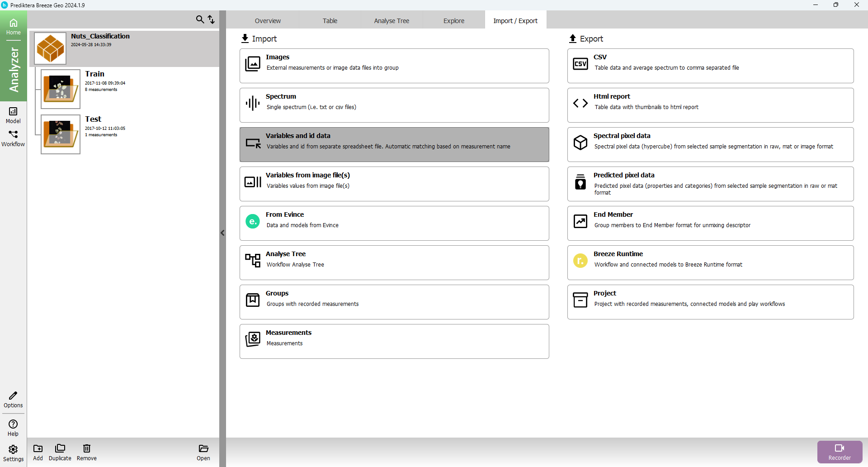The height and width of the screenshot is (467, 868).
Task: Duplicate the selected item
Action: click(60, 452)
